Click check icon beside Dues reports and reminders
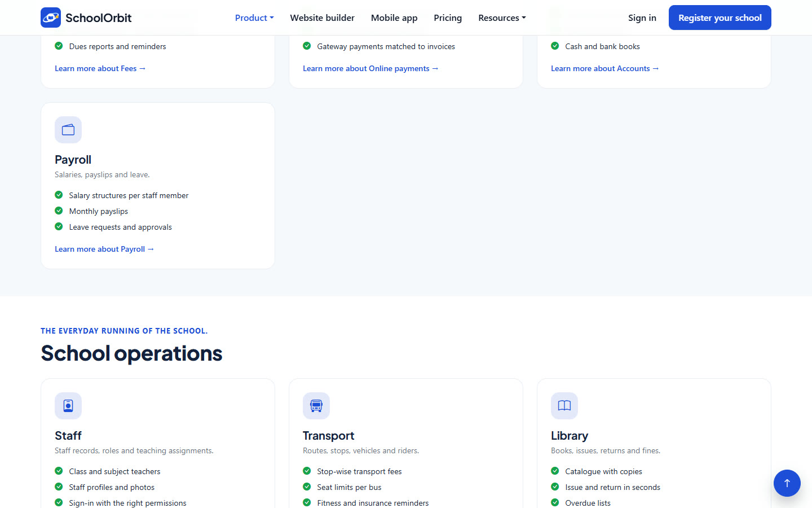812x508 pixels. (59, 46)
